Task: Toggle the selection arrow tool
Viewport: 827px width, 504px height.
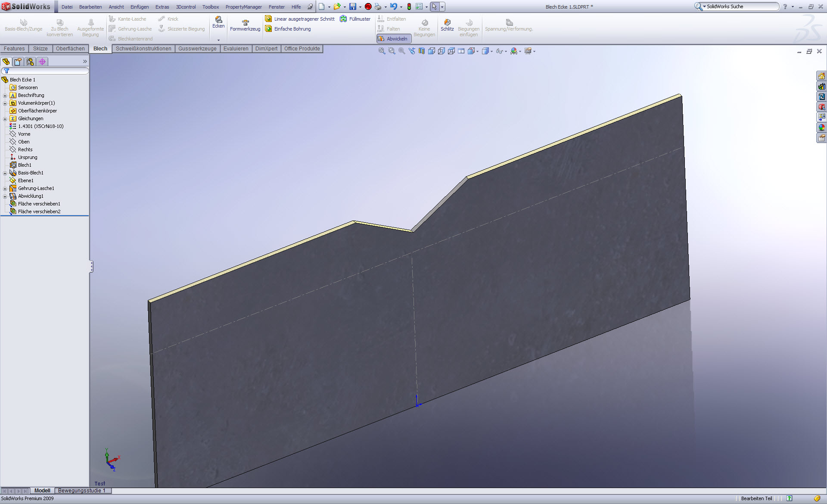Action: pos(434,6)
